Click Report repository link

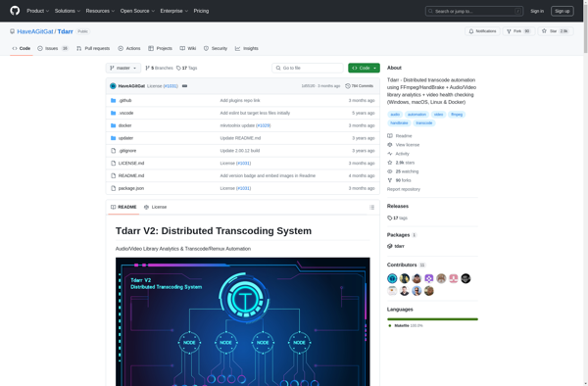point(404,189)
